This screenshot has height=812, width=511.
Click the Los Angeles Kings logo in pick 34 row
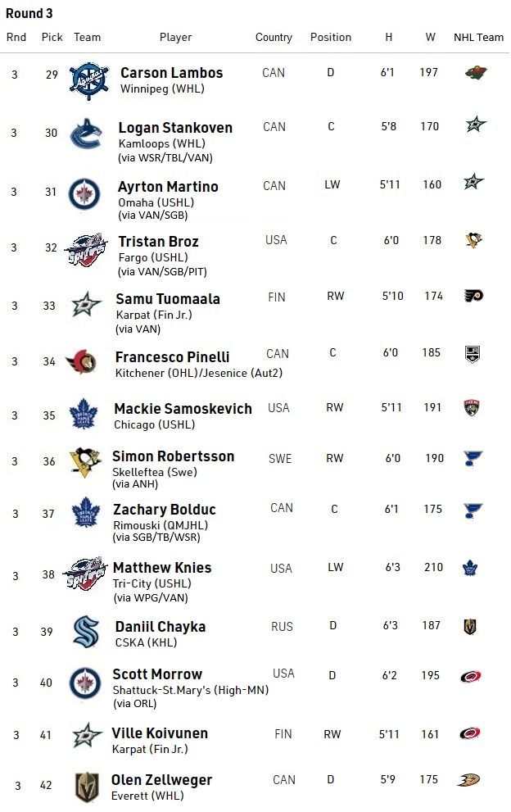473,353
